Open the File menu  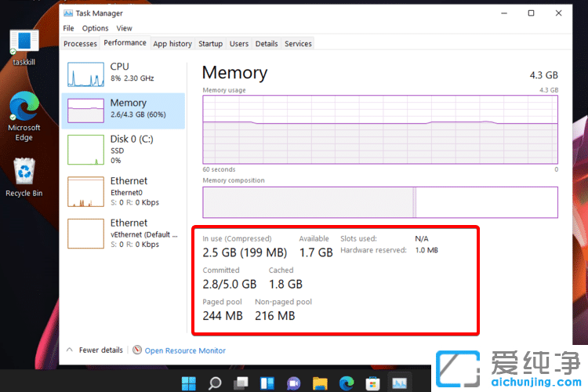click(x=69, y=28)
